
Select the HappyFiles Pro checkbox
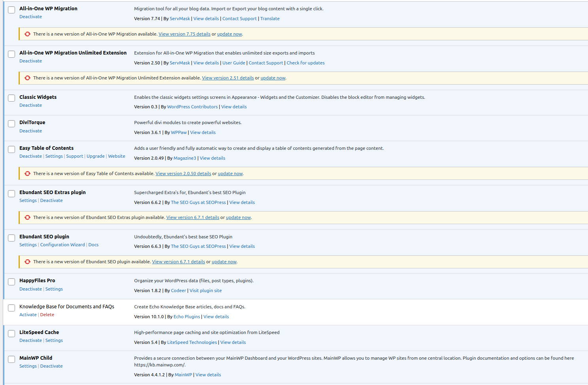(x=11, y=282)
